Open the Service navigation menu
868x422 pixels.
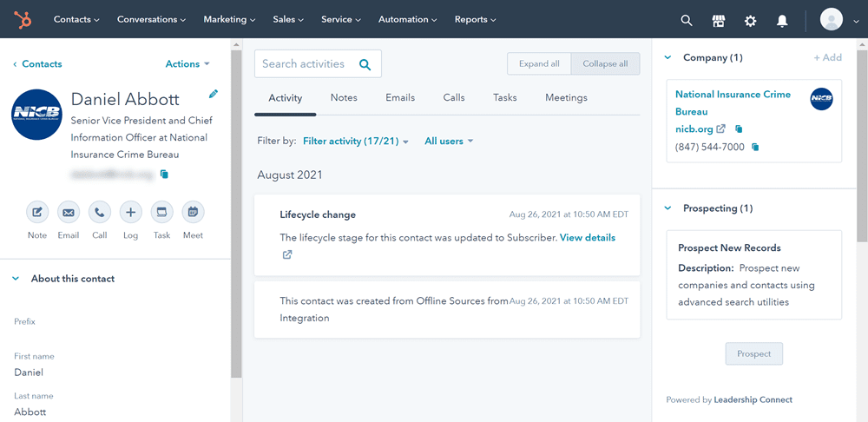(341, 19)
